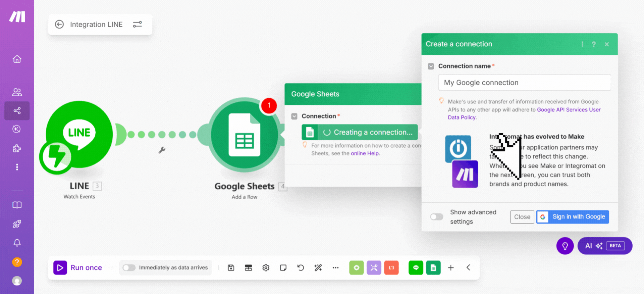
Task: Open Google API Services User Data Policy link
Action: pyautogui.click(x=524, y=113)
